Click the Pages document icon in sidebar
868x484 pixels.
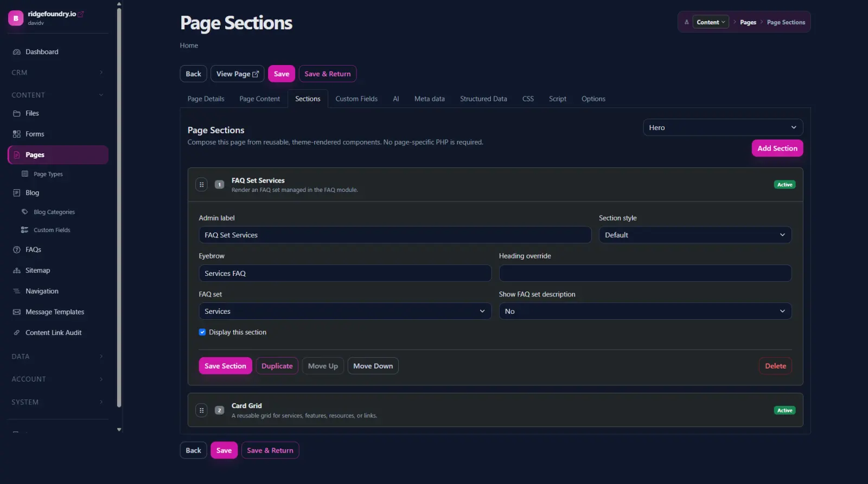[16, 154]
